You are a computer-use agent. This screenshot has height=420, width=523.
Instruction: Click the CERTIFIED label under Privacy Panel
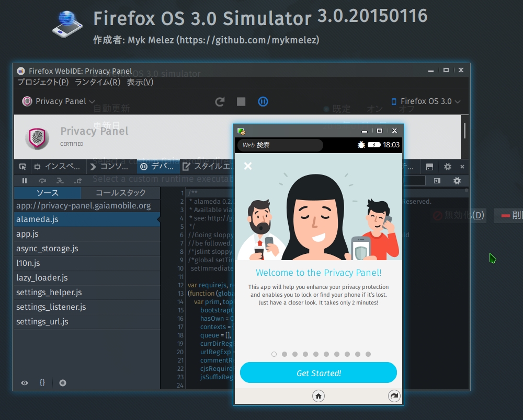tap(72, 144)
